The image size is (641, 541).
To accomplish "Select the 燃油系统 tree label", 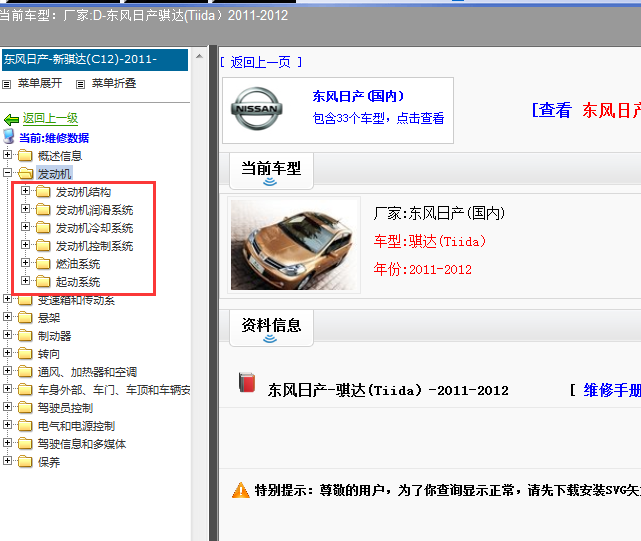I will pos(78,264).
